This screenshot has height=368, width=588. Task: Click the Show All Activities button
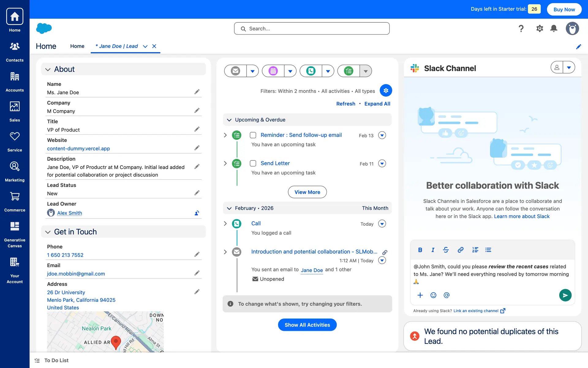click(x=307, y=325)
